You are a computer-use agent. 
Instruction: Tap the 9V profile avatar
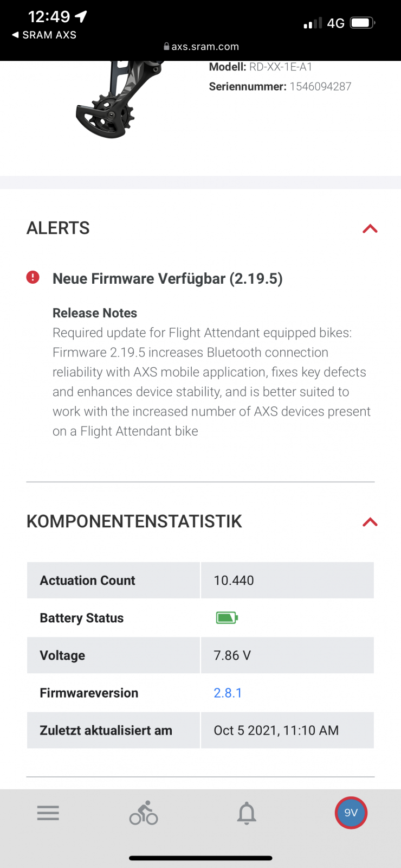(x=351, y=813)
